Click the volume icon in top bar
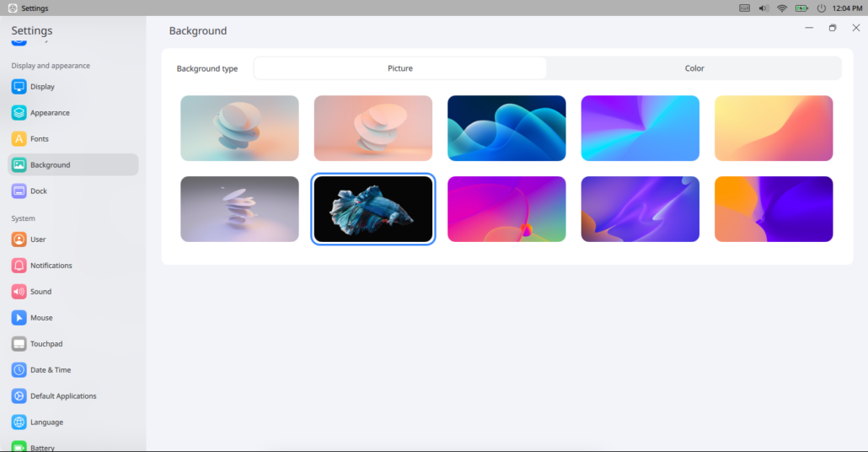Image resolution: width=868 pixels, height=452 pixels. (764, 8)
